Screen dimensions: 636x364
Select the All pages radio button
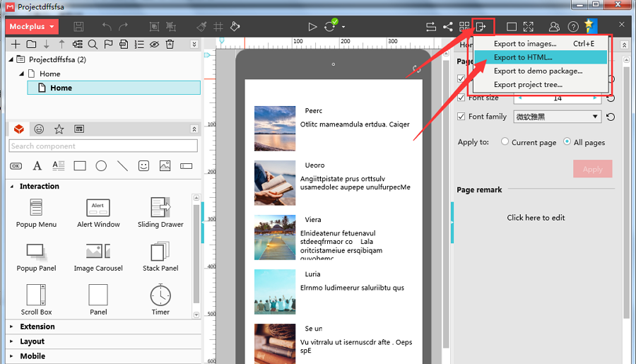point(567,141)
